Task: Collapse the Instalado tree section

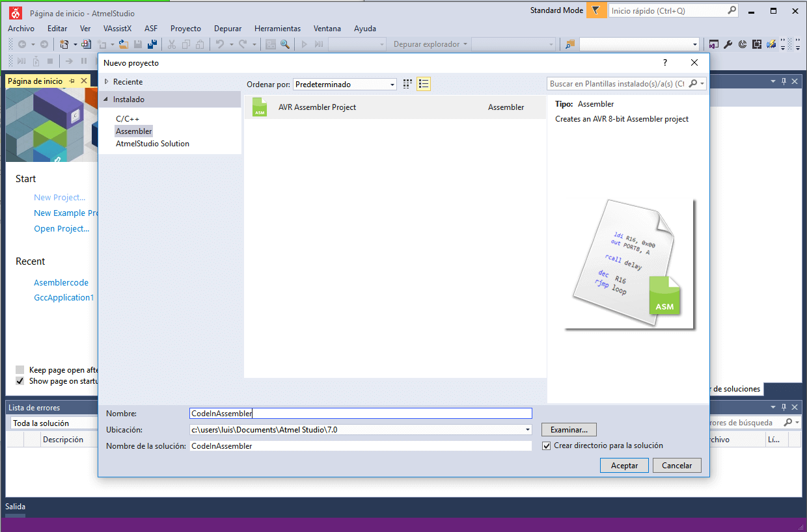Action: coord(106,100)
